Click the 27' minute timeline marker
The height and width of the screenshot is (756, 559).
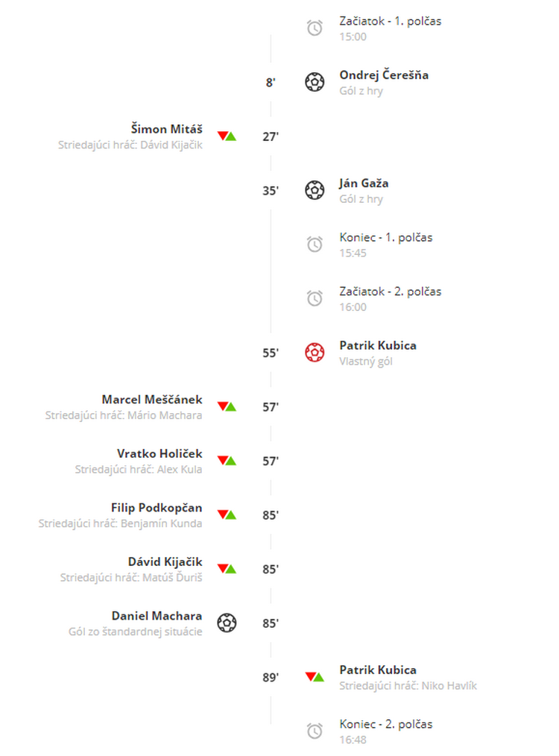(271, 136)
